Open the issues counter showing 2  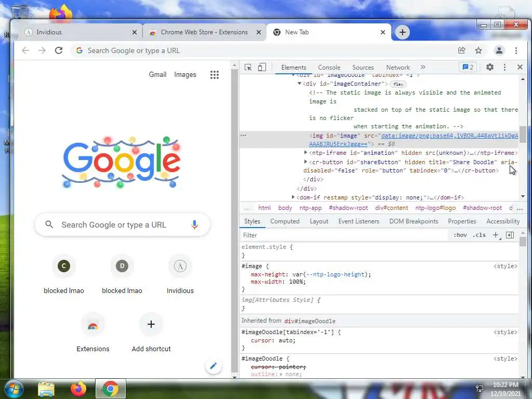point(468,67)
